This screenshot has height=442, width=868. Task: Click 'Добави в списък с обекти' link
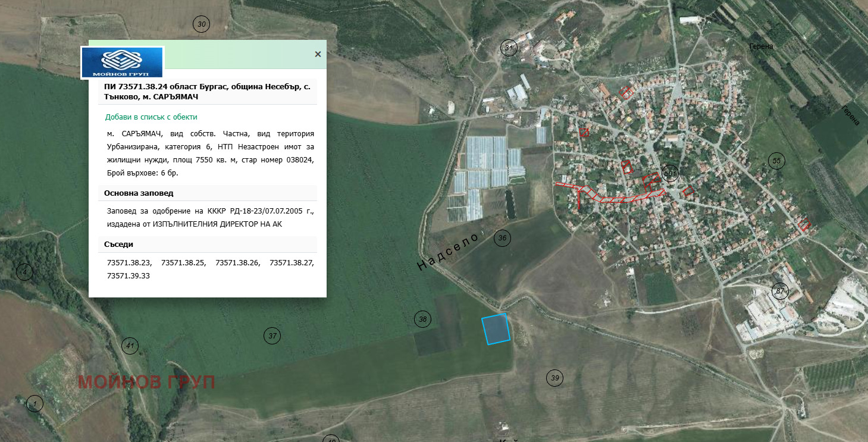point(151,117)
